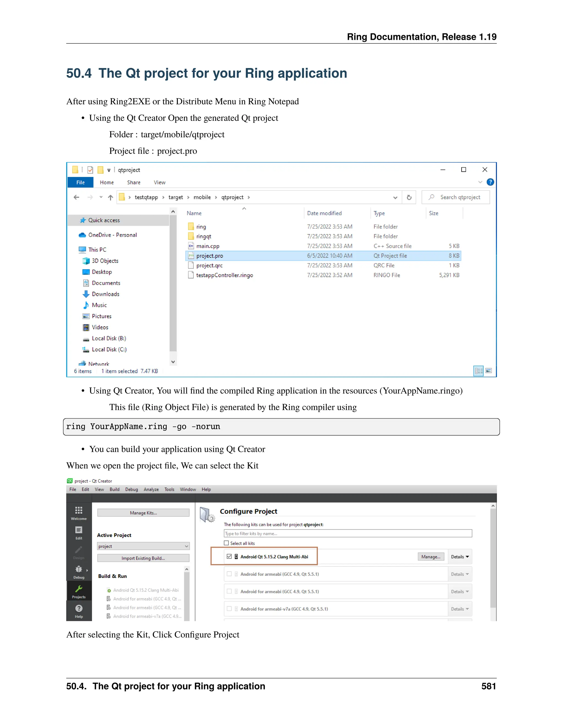563x728 pixels.
Task: Open Analyze menu in Qt Creator
Action: point(151,489)
